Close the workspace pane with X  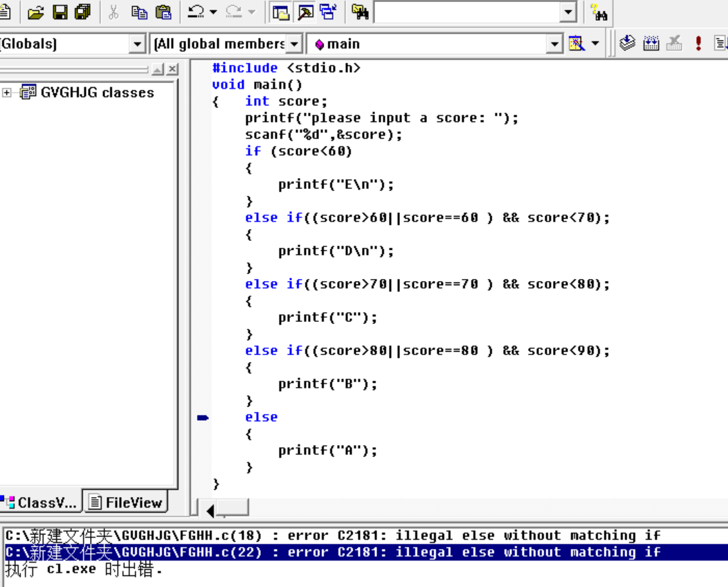(172, 69)
